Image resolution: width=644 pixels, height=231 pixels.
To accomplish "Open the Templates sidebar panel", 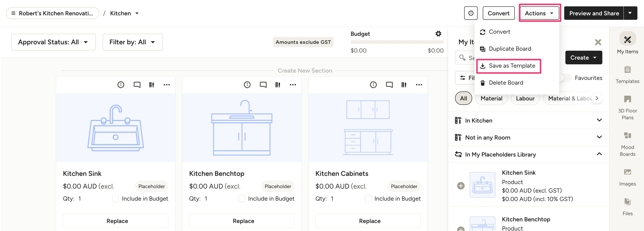I will (x=627, y=74).
